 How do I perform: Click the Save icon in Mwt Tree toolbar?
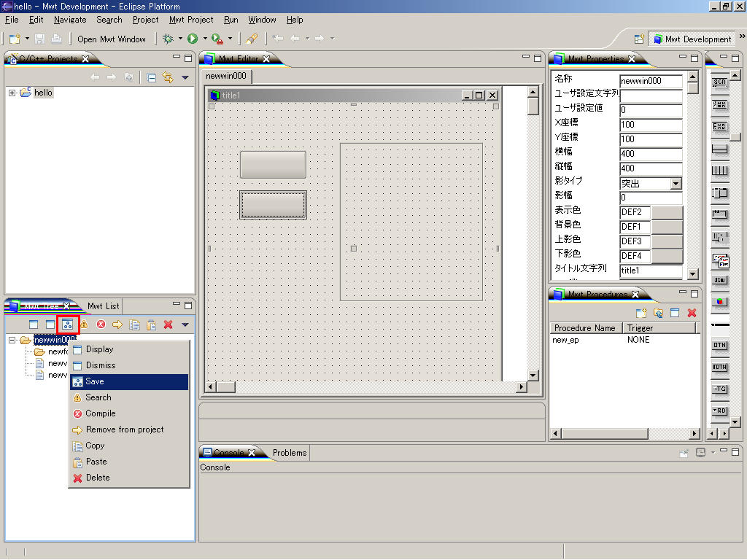pyautogui.click(x=67, y=324)
